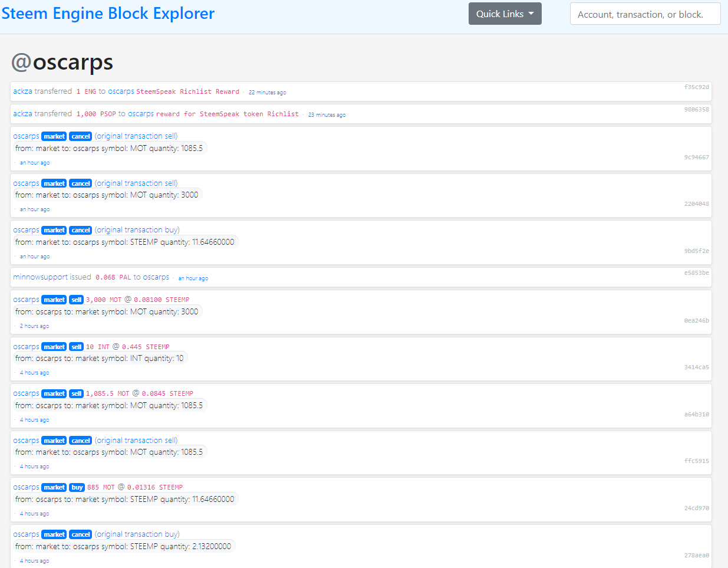Click the market badge in the 2204048 row

coord(54,183)
